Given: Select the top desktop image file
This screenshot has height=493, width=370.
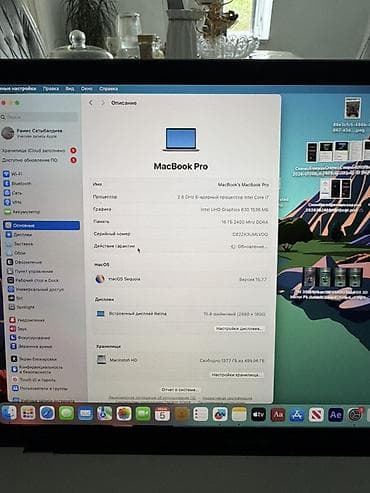Looking at the screenshot, I should click(x=352, y=108).
